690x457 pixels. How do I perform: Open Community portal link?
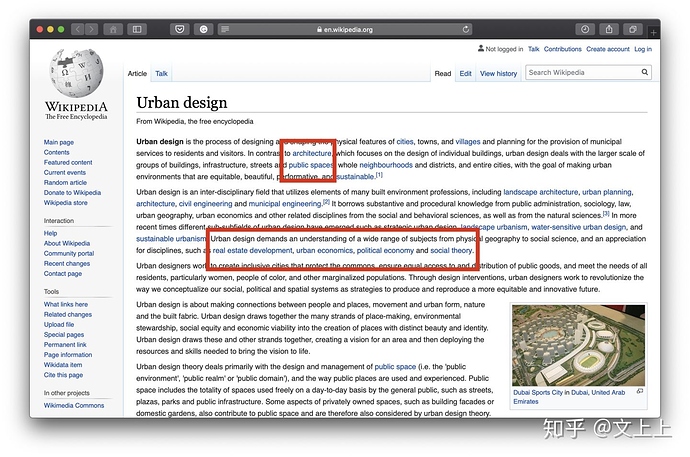coord(69,253)
